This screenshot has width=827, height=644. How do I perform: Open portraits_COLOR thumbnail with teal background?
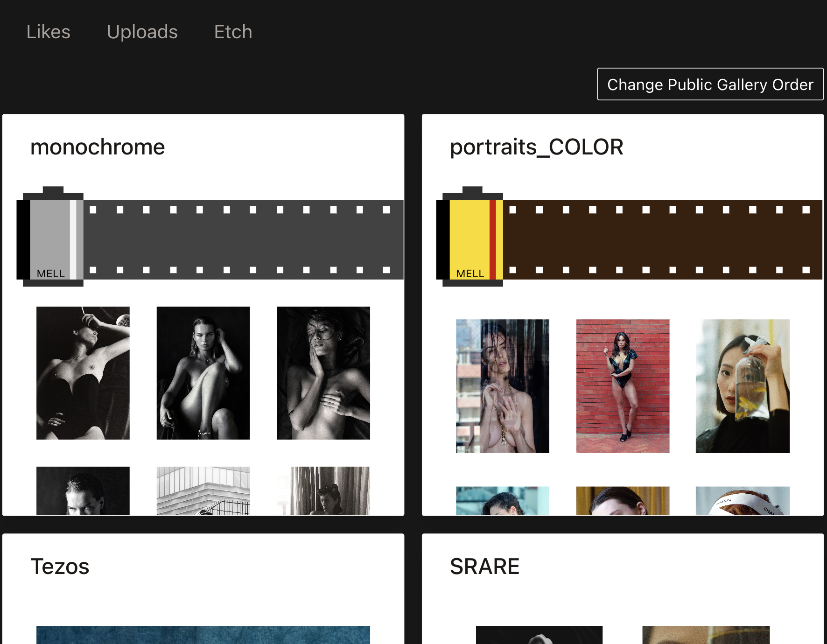click(x=503, y=501)
